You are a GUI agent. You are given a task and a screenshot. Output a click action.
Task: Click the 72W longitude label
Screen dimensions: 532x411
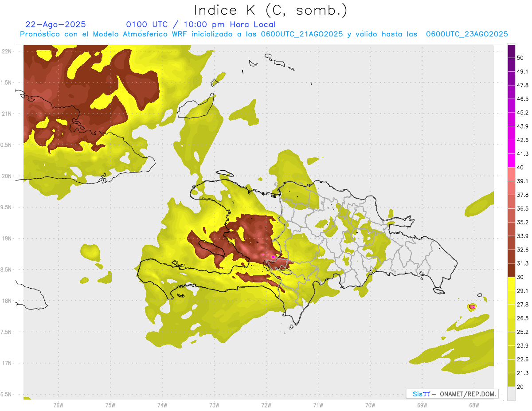click(x=266, y=405)
